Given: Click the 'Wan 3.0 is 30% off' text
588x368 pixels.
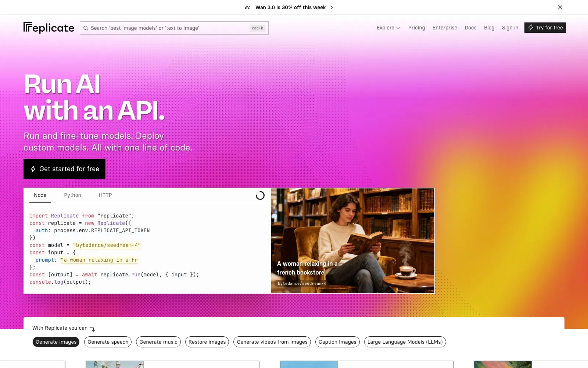Looking at the screenshot, I should click(x=290, y=7).
